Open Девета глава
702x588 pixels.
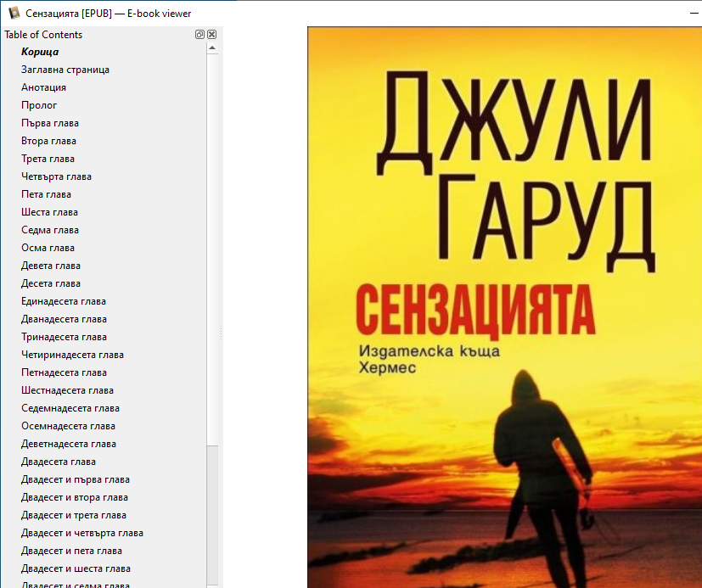click(x=51, y=266)
